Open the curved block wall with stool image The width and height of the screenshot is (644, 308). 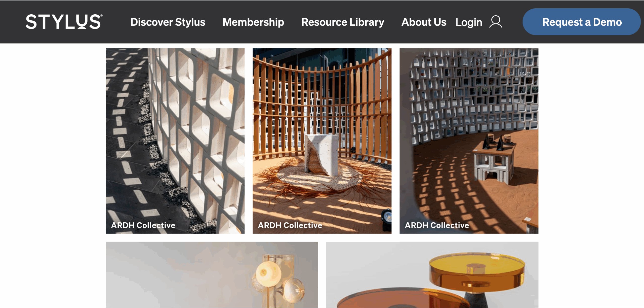pos(469,141)
